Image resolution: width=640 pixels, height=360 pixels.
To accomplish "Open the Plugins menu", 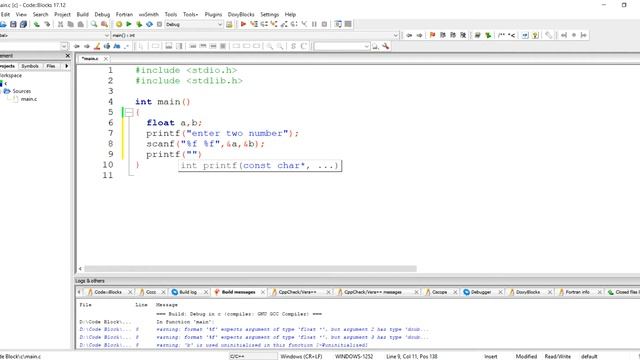I will [213, 14].
